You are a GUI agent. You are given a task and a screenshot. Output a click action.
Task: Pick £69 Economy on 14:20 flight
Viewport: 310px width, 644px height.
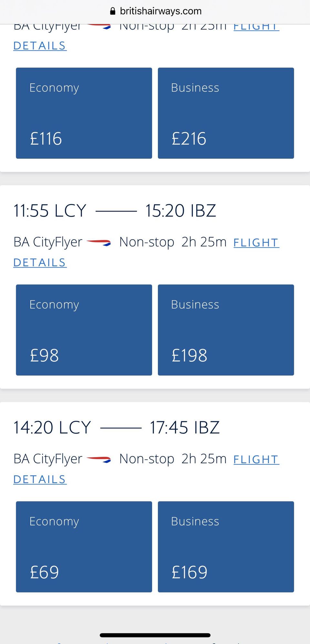(x=84, y=547)
